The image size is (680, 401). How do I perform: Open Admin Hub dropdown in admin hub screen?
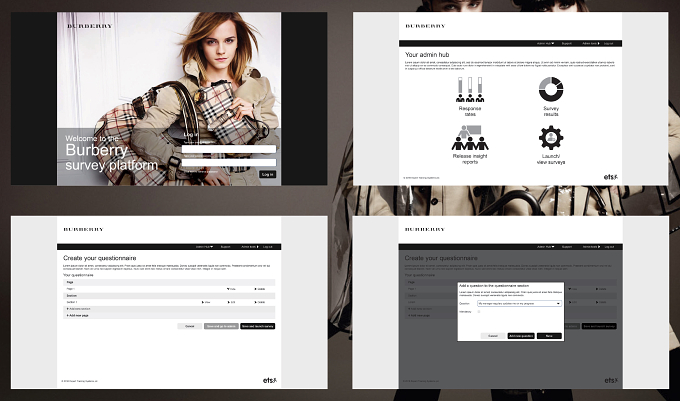[546, 43]
